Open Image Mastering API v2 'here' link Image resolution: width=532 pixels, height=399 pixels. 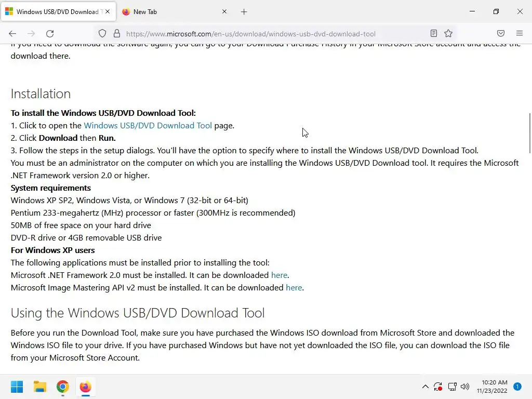point(294,288)
